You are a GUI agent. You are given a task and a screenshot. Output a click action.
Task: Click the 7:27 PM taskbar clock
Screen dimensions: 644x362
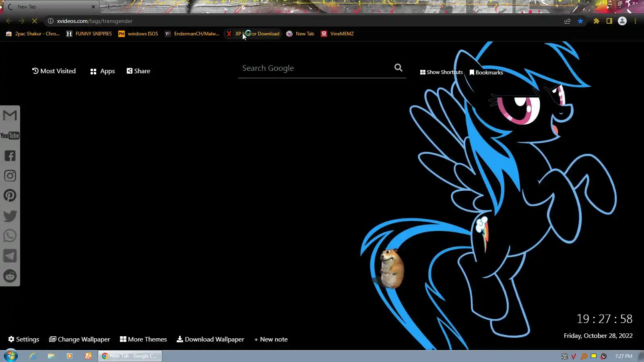(623, 356)
